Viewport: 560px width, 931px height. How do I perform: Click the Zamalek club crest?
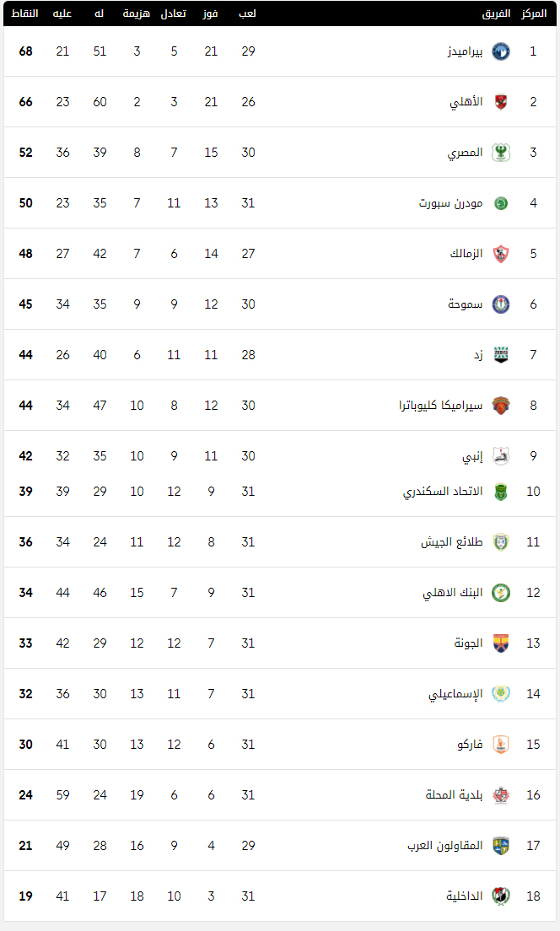pyautogui.click(x=501, y=254)
